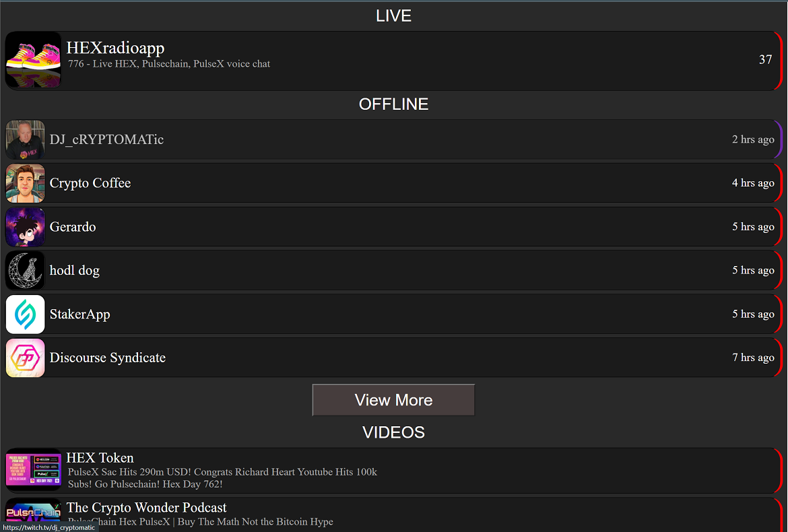788x532 pixels.
Task: Open DJ_cRYPTOMATic channel name
Action: [x=106, y=139]
